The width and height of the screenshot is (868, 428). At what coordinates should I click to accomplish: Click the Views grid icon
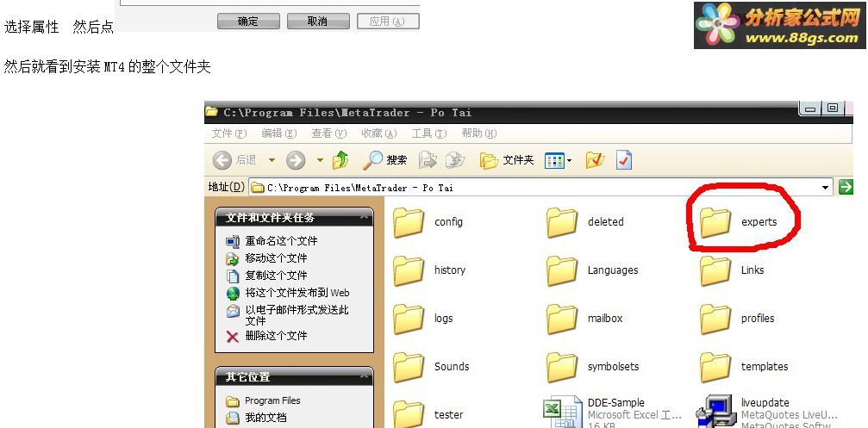[554, 160]
